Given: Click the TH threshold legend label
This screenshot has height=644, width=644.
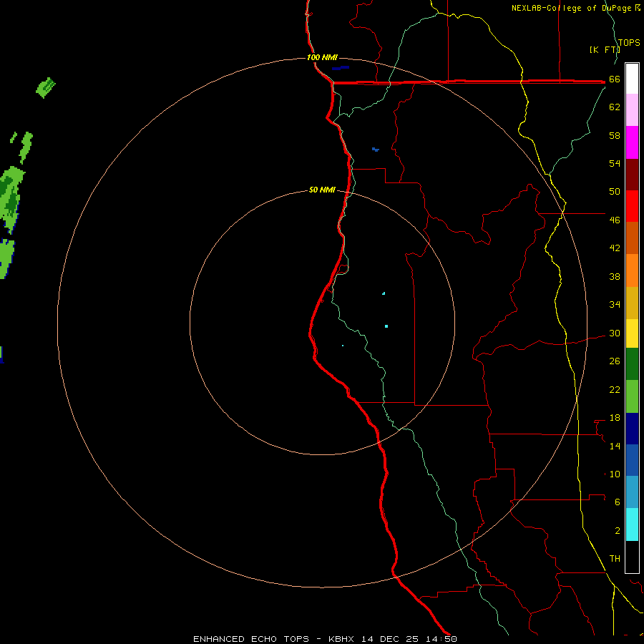Looking at the screenshot, I should click(615, 559).
